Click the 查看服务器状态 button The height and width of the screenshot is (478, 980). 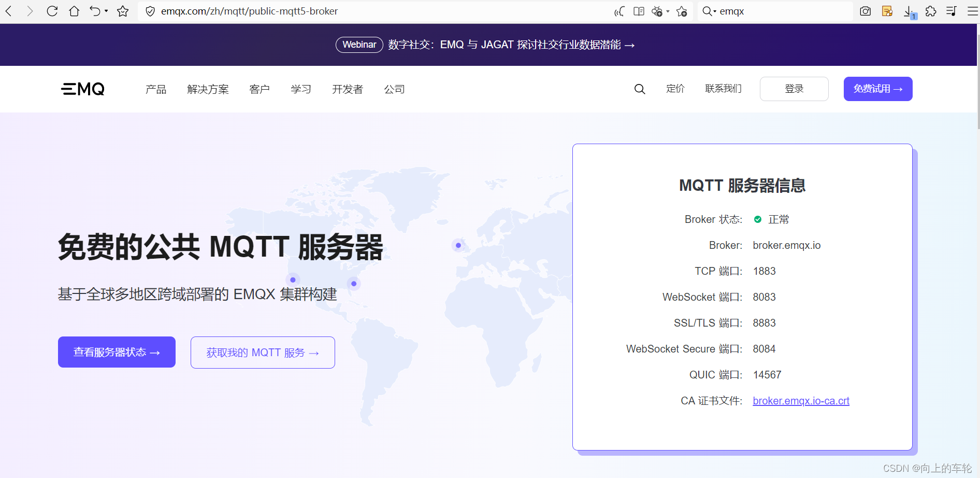(117, 352)
